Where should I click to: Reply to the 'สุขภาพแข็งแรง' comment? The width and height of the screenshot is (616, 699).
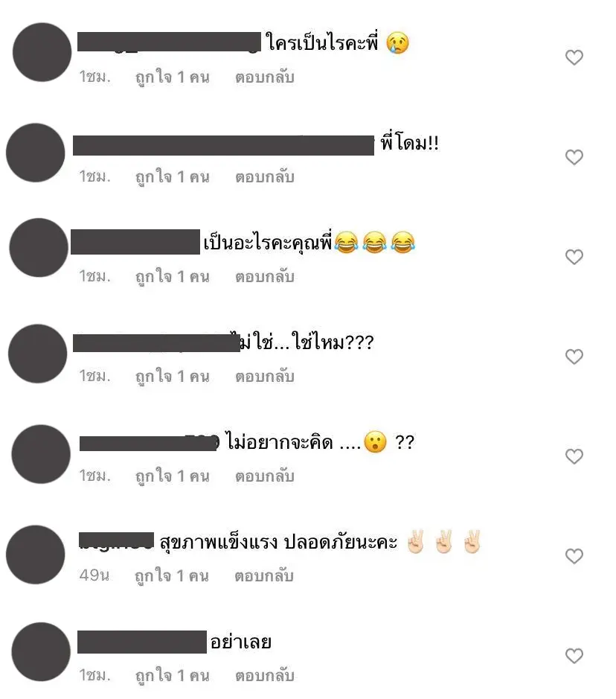click(x=264, y=576)
